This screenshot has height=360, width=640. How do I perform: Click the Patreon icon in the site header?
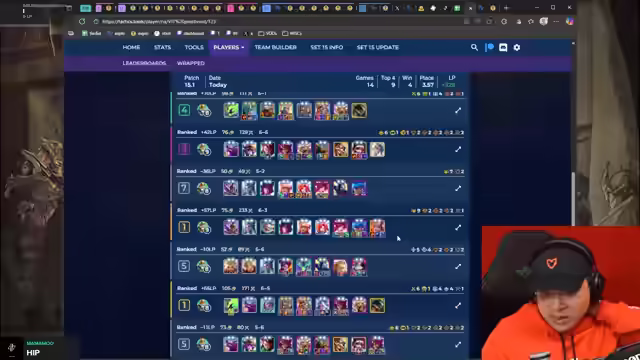pos(489,47)
